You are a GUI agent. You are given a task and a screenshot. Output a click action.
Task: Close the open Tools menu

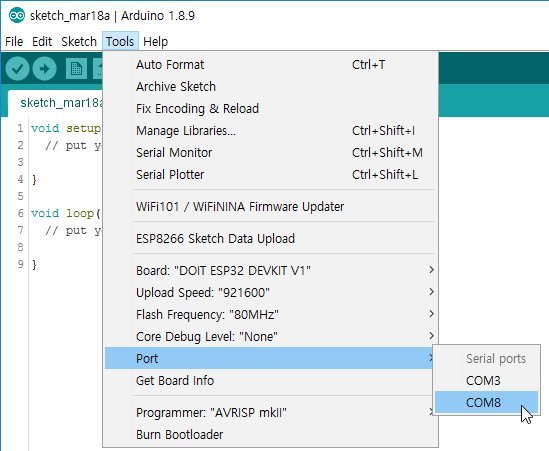coord(120,42)
